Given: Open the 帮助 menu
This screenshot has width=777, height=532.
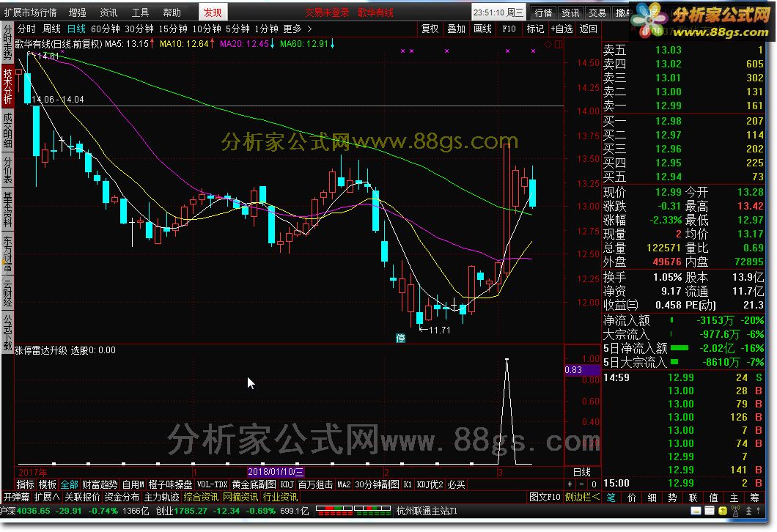Looking at the screenshot, I should [x=172, y=12].
